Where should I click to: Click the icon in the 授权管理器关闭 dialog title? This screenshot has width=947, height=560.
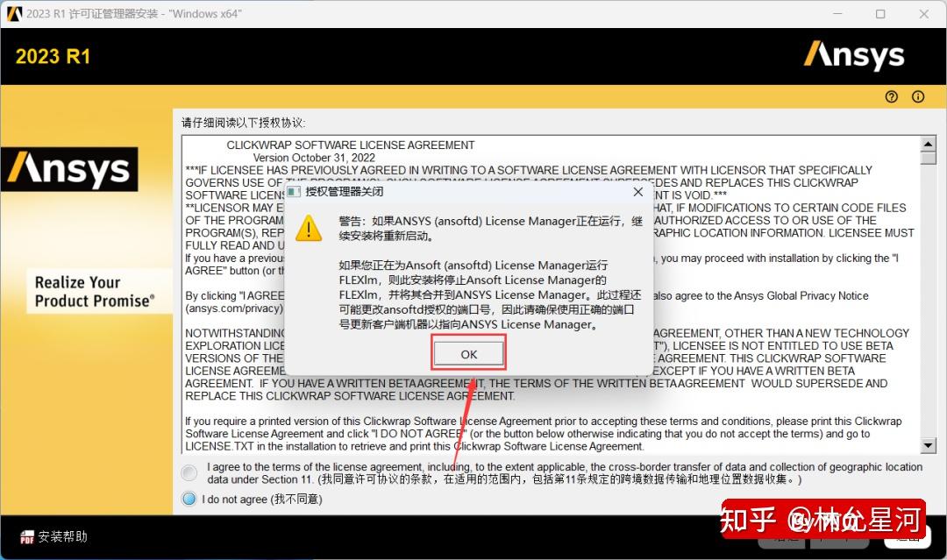click(x=295, y=191)
